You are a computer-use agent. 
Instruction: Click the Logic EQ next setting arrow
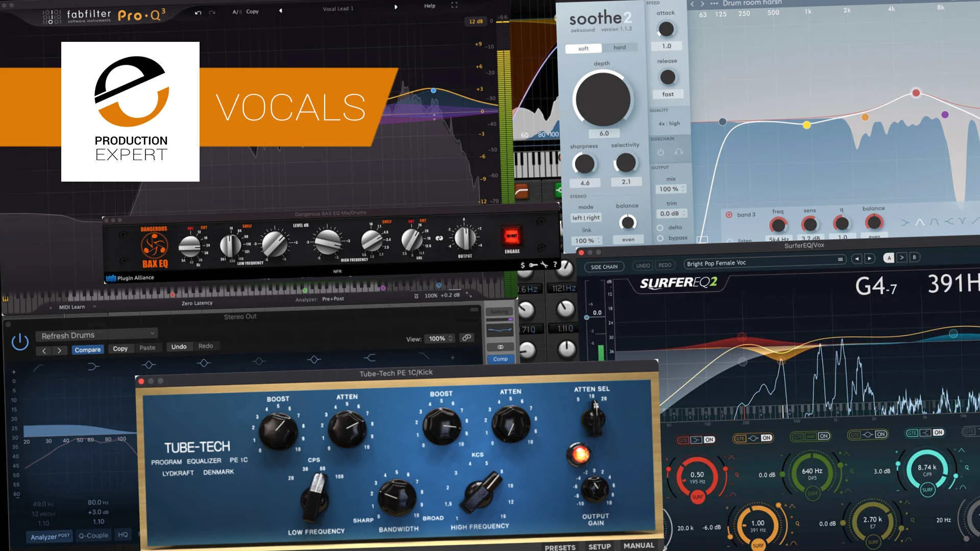click(60, 350)
